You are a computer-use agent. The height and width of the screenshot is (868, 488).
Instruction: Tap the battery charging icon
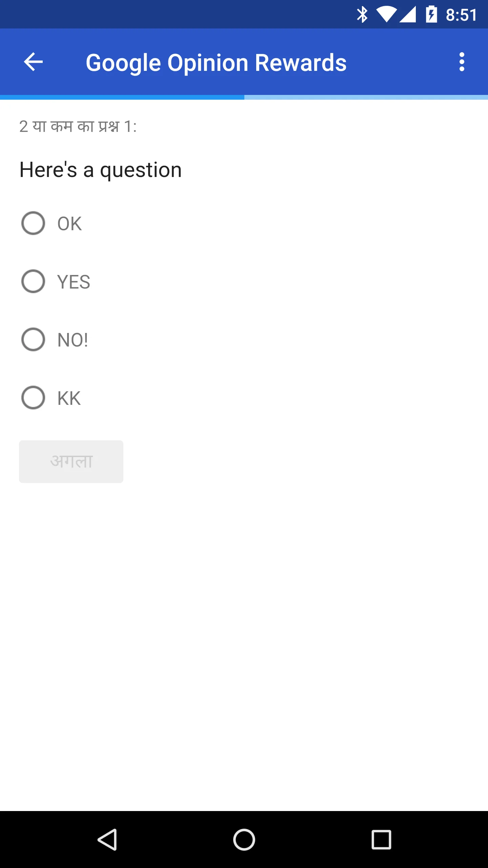(431, 15)
